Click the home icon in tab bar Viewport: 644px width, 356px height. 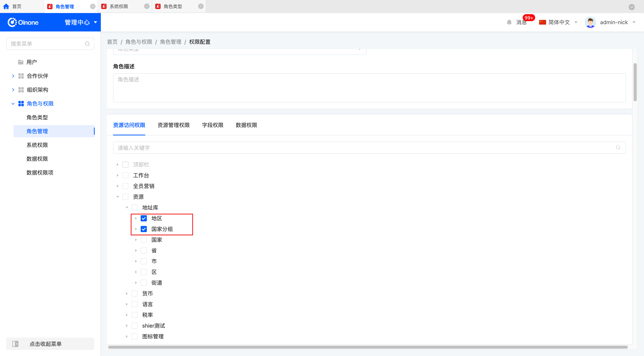click(6, 7)
